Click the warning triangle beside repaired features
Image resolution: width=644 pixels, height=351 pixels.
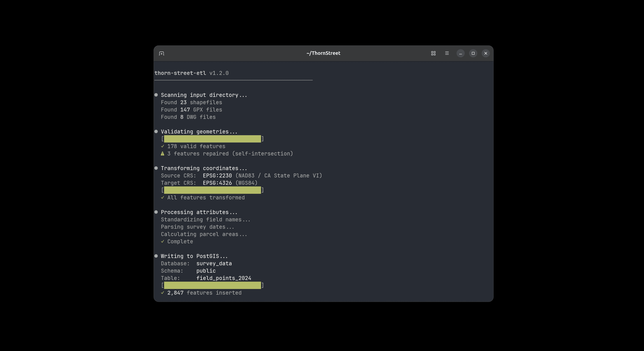click(x=163, y=154)
